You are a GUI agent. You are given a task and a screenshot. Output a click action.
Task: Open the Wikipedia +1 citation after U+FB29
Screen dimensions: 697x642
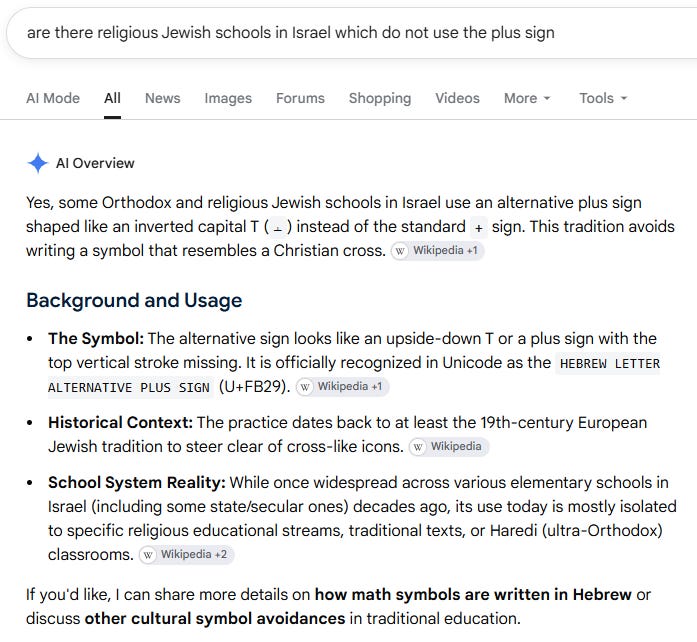click(x=342, y=387)
